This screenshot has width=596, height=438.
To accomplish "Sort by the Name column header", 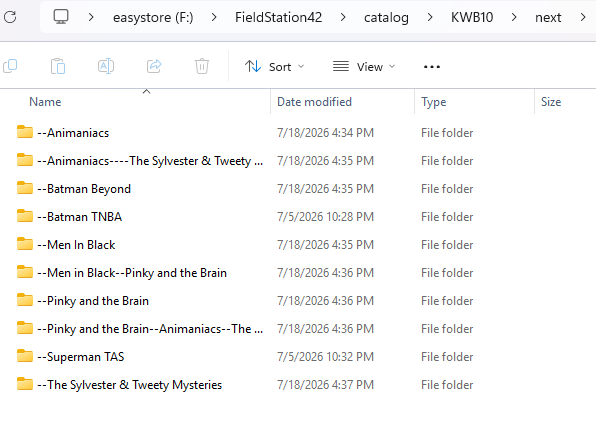I will tap(45, 102).
